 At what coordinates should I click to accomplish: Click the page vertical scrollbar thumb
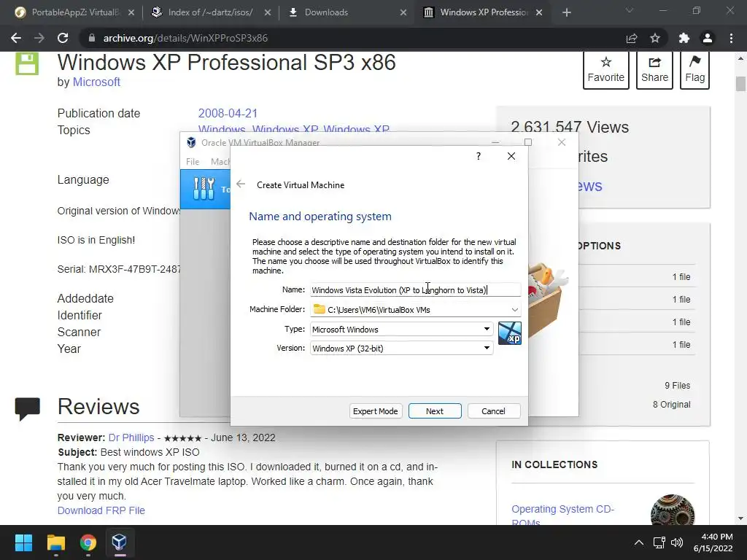(740, 83)
